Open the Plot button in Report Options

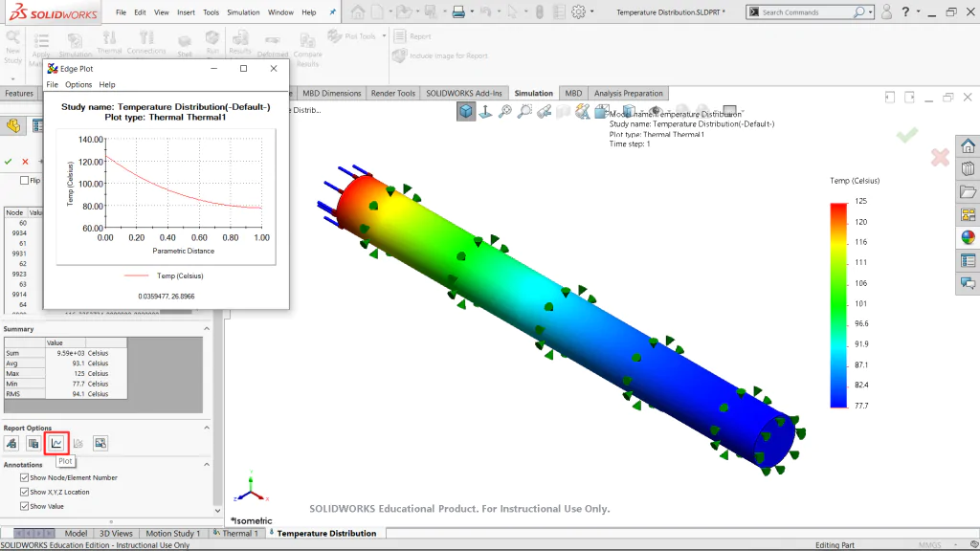56,443
